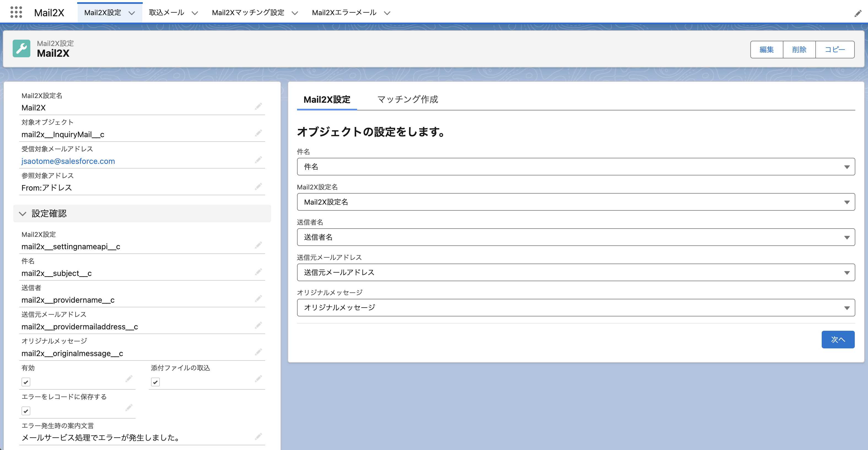Image resolution: width=868 pixels, height=450 pixels.
Task: Go to the 取込メール navigation tab
Action: (x=166, y=13)
